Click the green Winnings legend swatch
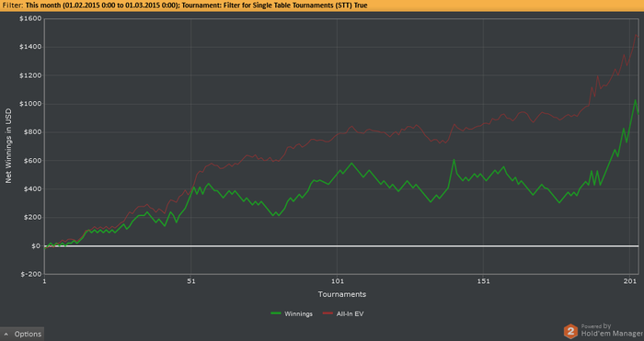The width and height of the screenshot is (644, 341). pyautogui.click(x=276, y=314)
